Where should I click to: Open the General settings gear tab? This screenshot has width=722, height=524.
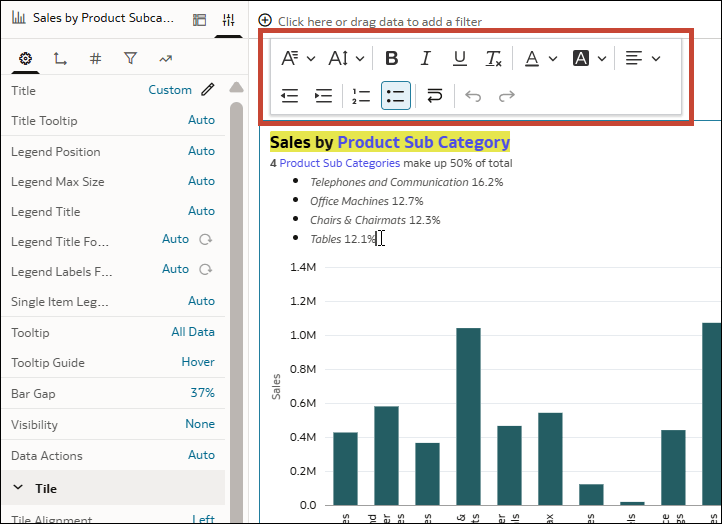pyautogui.click(x=25, y=58)
